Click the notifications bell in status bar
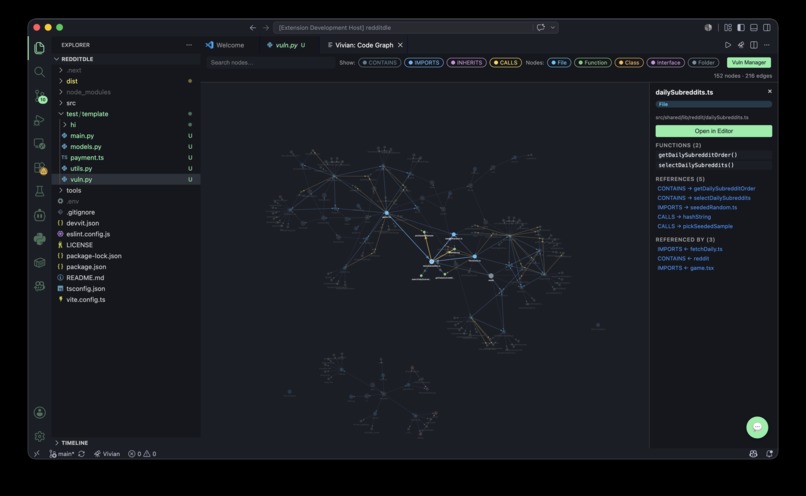The image size is (806, 496). tap(769, 453)
